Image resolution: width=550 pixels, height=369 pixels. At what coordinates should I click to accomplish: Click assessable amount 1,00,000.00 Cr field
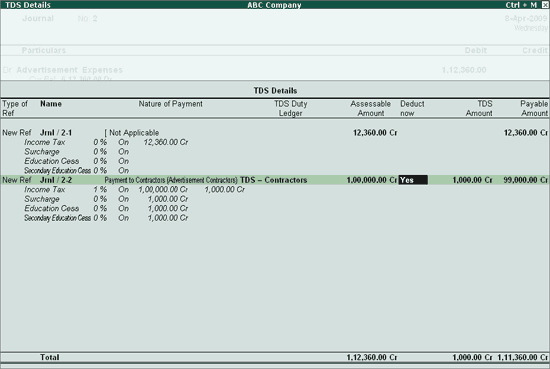point(372,180)
